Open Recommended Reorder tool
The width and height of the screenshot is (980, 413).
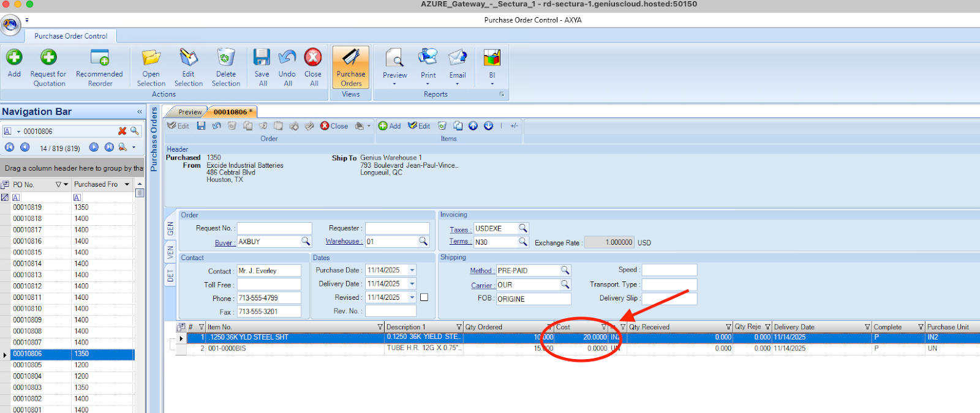pos(99,58)
